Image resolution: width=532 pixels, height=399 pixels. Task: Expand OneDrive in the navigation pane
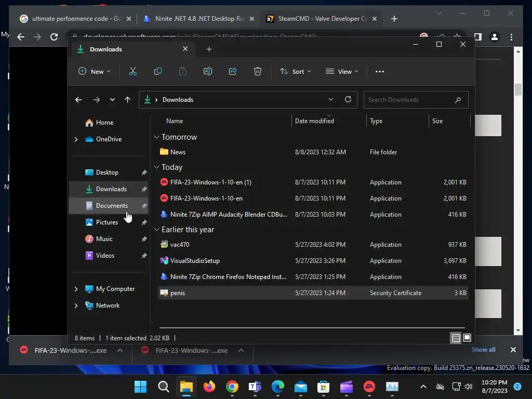(76, 139)
